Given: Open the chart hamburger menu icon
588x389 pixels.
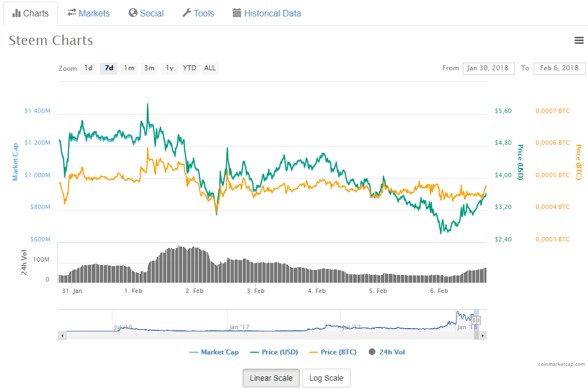Looking at the screenshot, I should pos(579,40).
